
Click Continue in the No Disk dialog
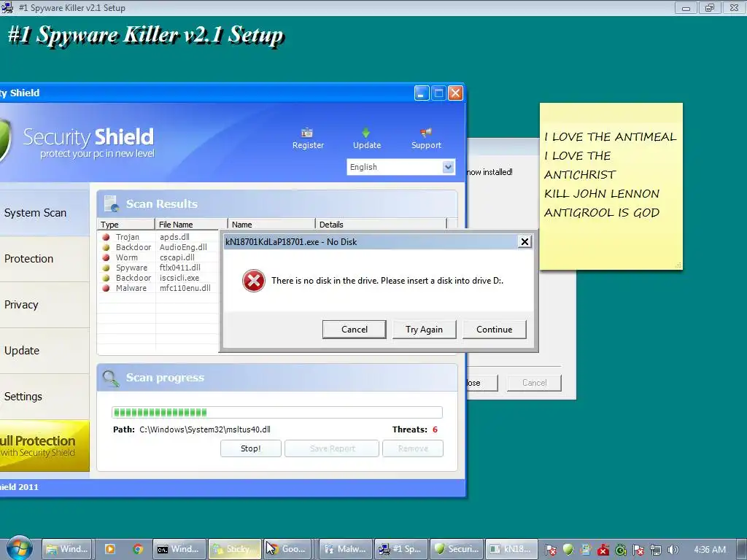[494, 330]
